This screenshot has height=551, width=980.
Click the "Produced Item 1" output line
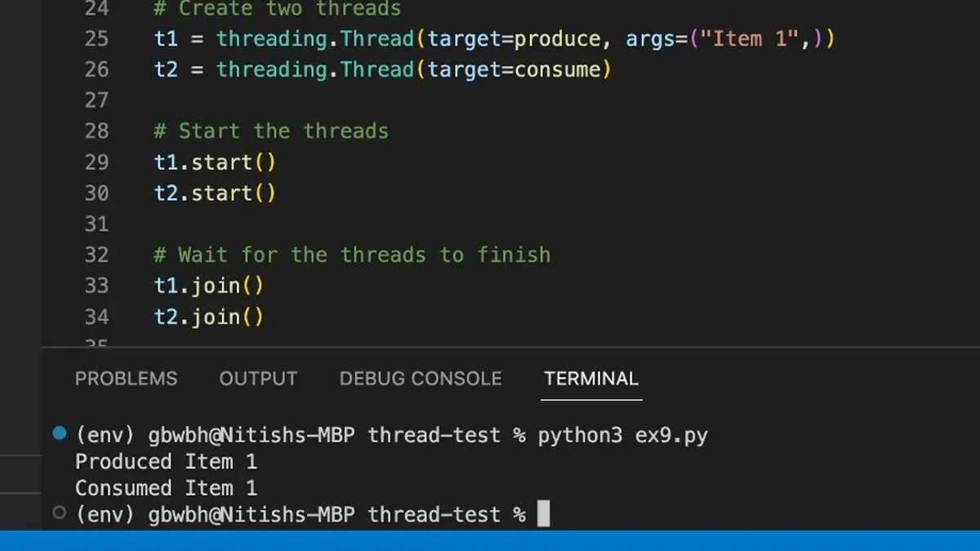click(x=166, y=462)
